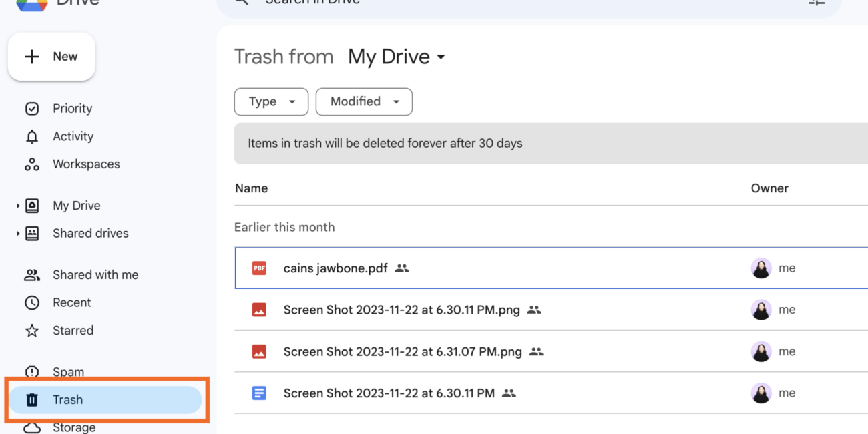Click Docs icon for Screen Shot 6.30.11 PM
This screenshot has width=868, height=434.
click(259, 393)
